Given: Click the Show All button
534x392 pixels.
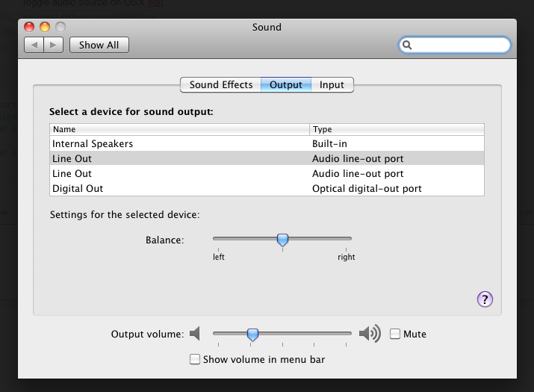Looking at the screenshot, I should [x=99, y=45].
